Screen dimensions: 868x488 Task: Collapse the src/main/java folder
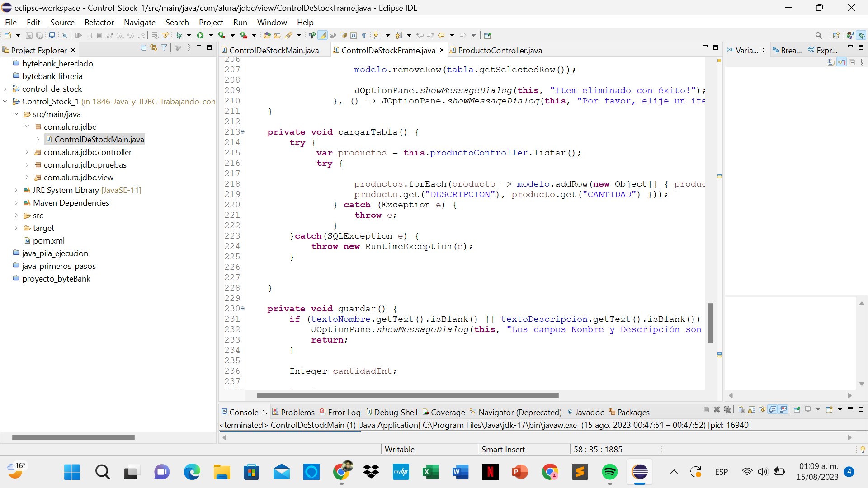coord(16,114)
